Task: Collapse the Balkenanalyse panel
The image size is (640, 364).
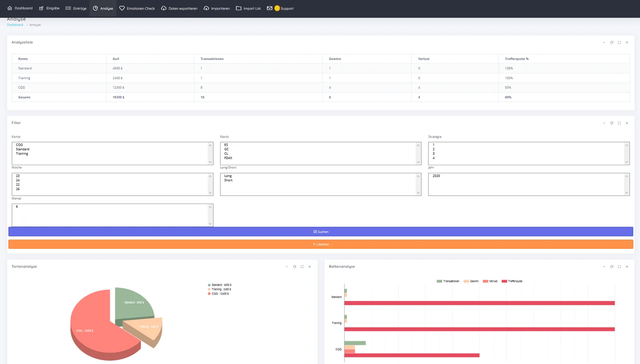Action: click(604, 267)
